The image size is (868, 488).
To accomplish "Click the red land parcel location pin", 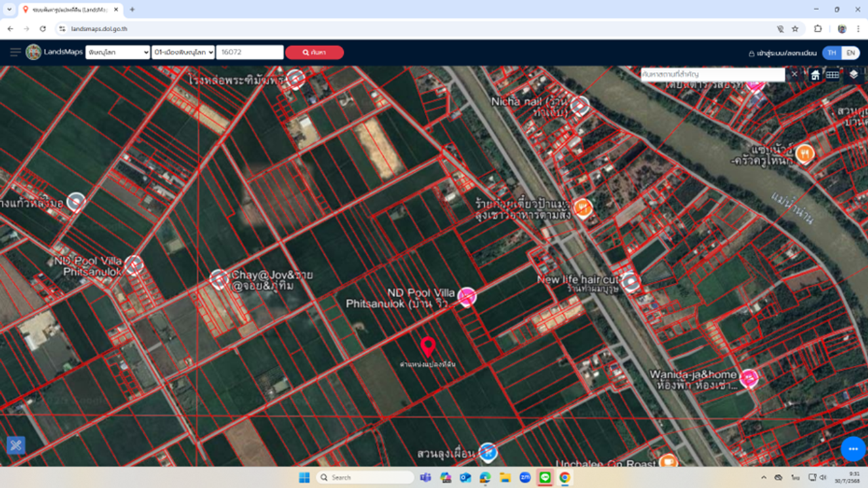I will 427,346.
